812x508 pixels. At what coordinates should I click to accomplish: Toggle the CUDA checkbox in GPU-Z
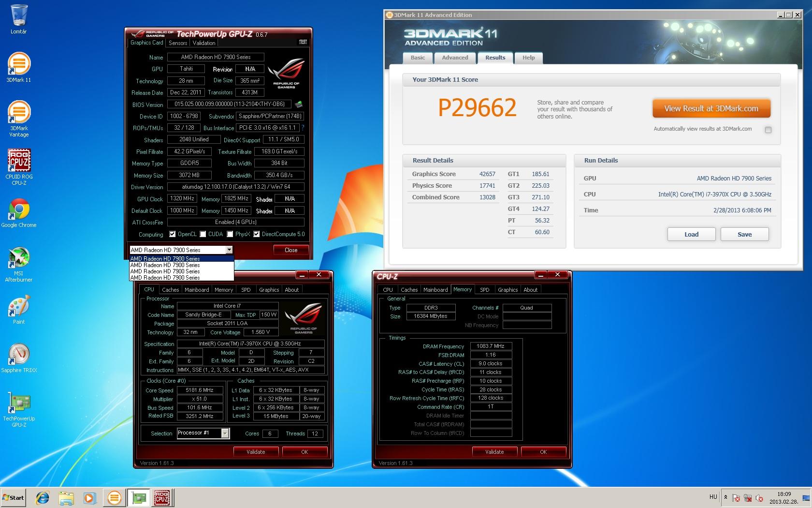point(203,234)
